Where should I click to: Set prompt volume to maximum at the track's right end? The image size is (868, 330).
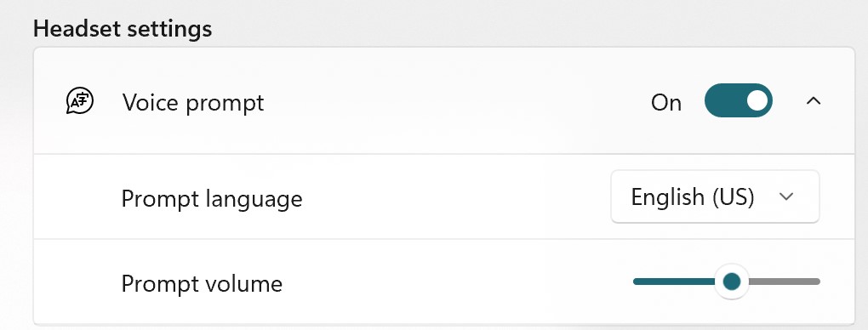click(818, 282)
